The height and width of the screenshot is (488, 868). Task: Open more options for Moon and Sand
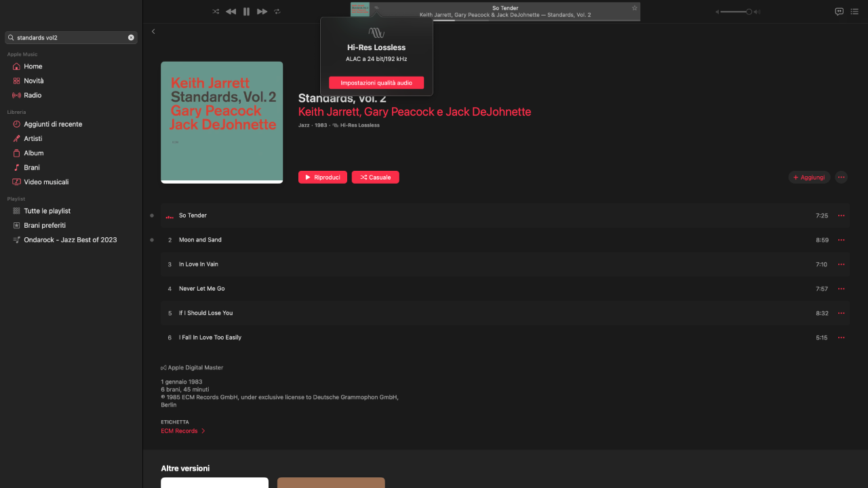coord(842,240)
